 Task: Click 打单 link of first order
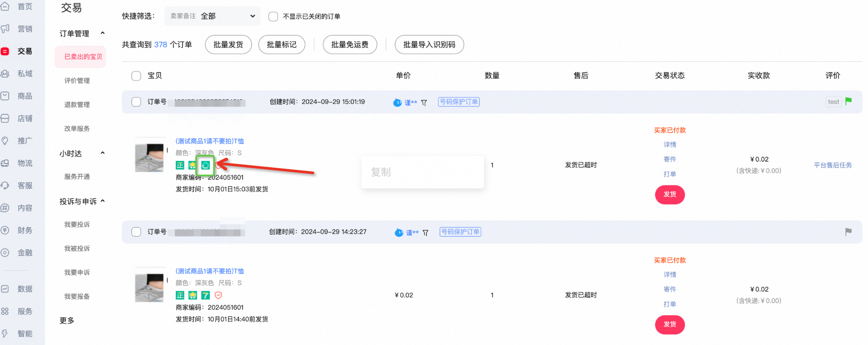click(x=670, y=174)
